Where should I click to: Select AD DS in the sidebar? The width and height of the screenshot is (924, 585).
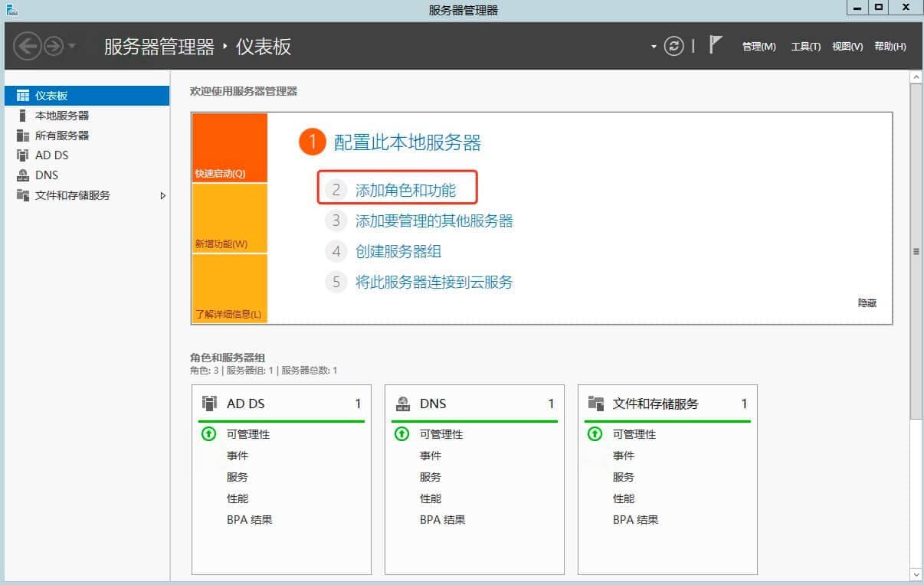(87, 155)
